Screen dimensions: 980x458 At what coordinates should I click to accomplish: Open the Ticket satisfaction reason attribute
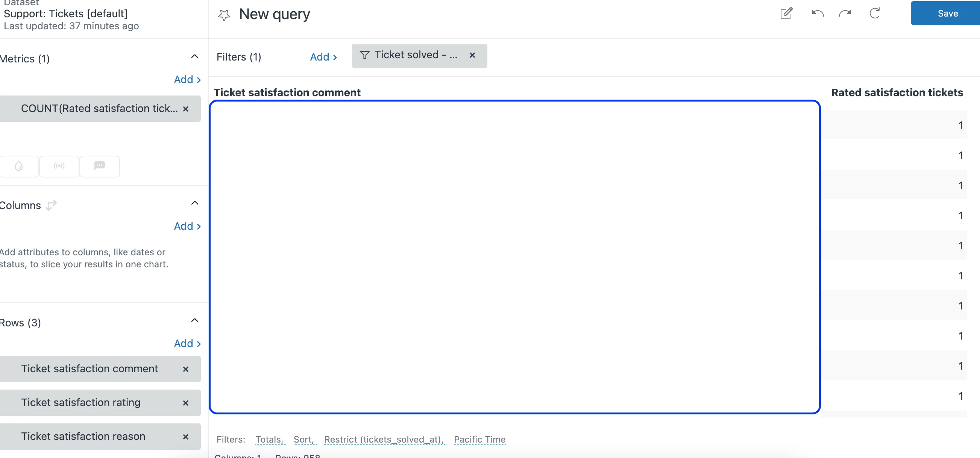[83, 436]
